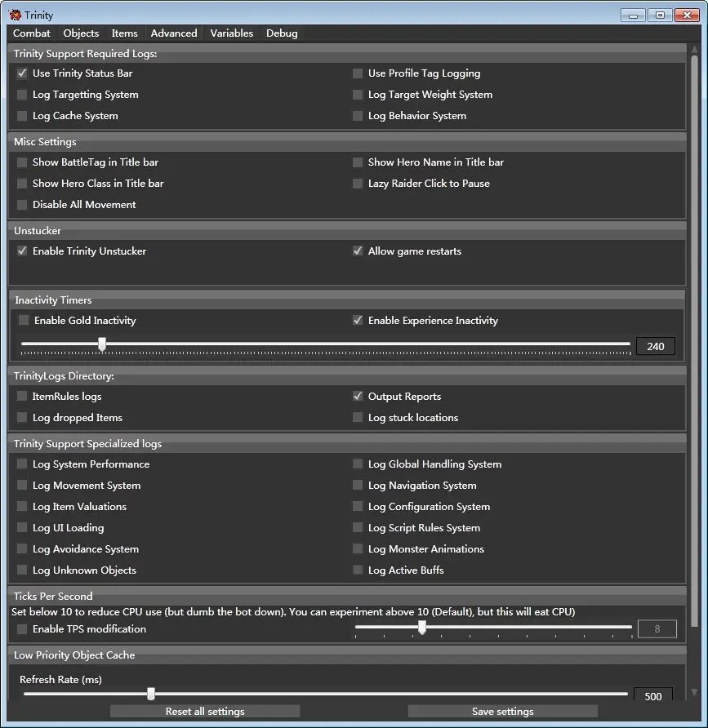
Task: Enable Log Unknown Objects checkbox
Action: pyautogui.click(x=22, y=570)
